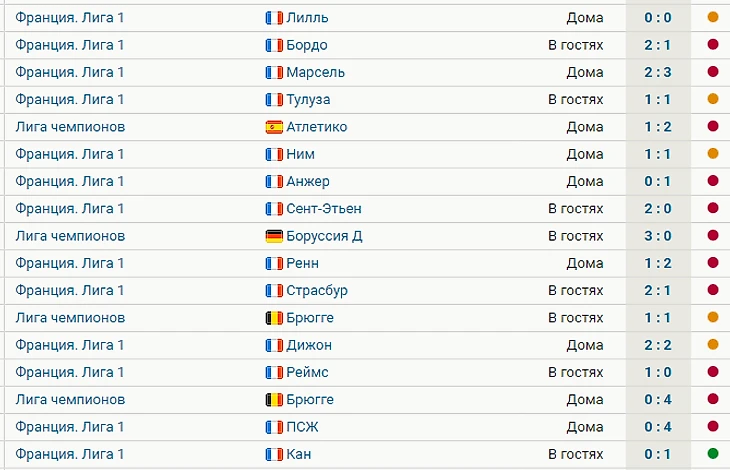This screenshot has height=470, width=730.
Task: Click the red loss dot in Марсель row
Action: [713, 72]
